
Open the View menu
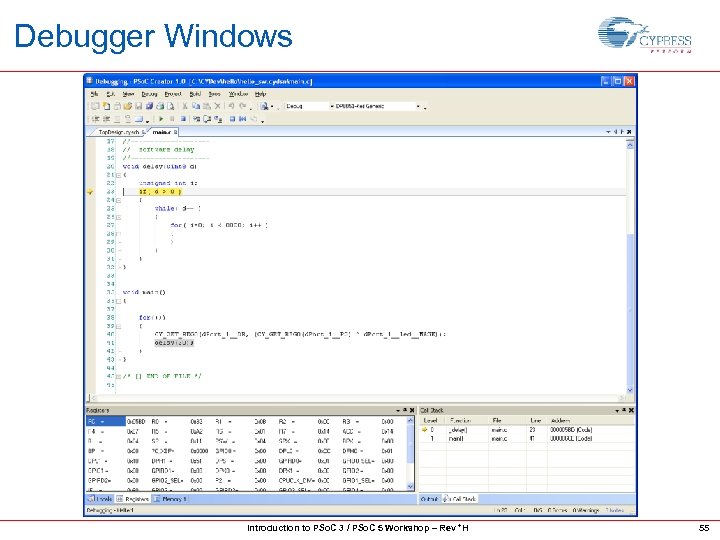(129, 94)
